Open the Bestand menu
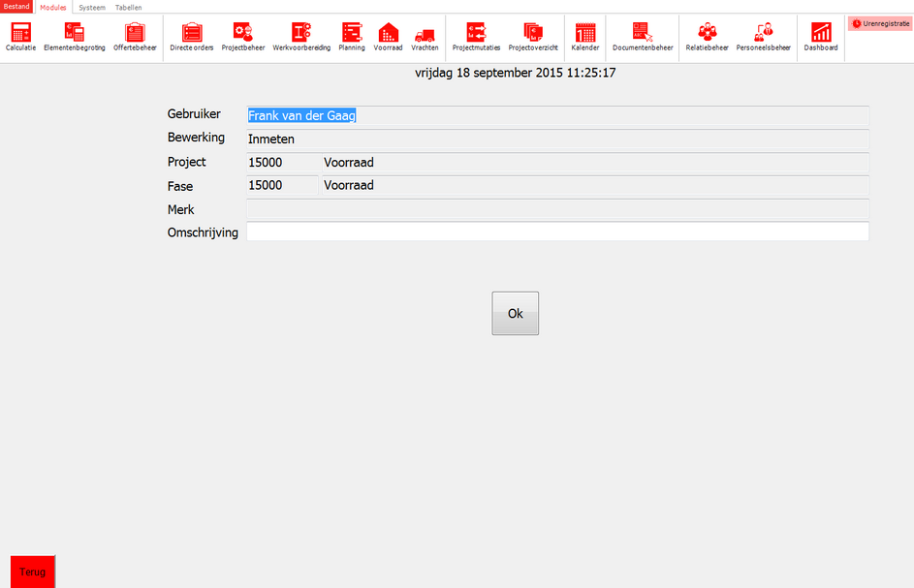This screenshot has width=914, height=588. (16, 7)
